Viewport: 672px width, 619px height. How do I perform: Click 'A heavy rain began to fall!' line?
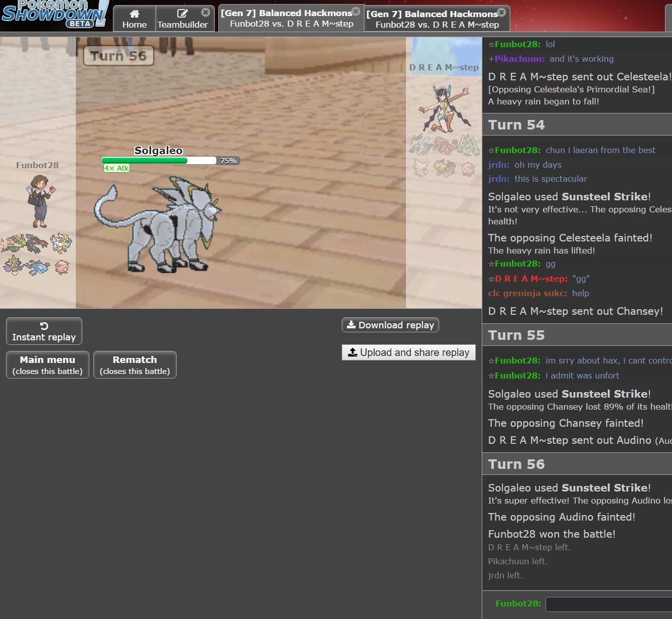pyautogui.click(x=544, y=101)
